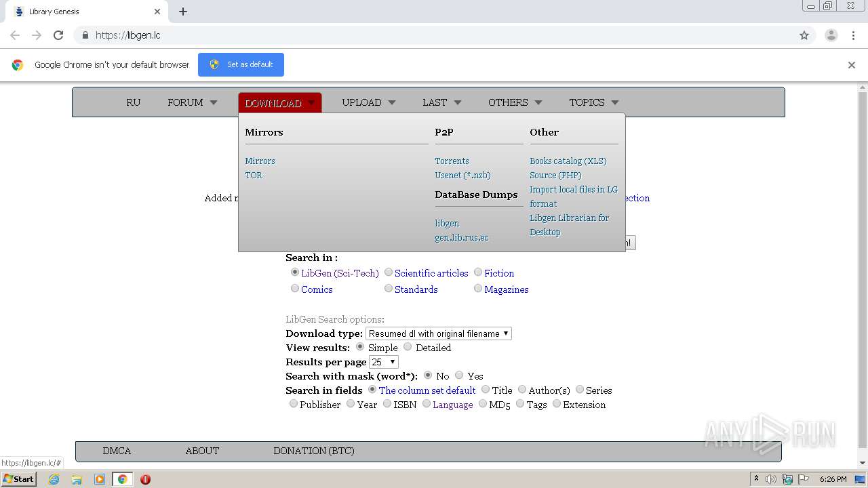The image size is (868, 488).
Task: Click the action center flag icon
Action: 803,479
